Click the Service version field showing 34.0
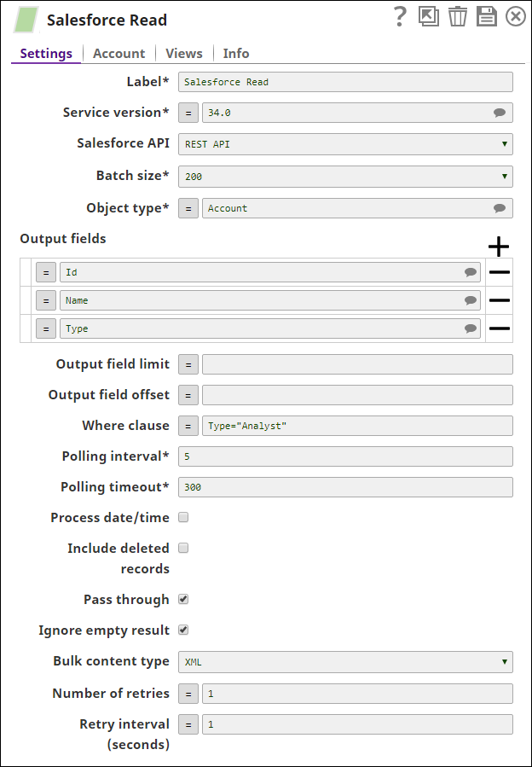Viewport: 532px width, 767px height. pyautogui.click(x=357, y=113)
